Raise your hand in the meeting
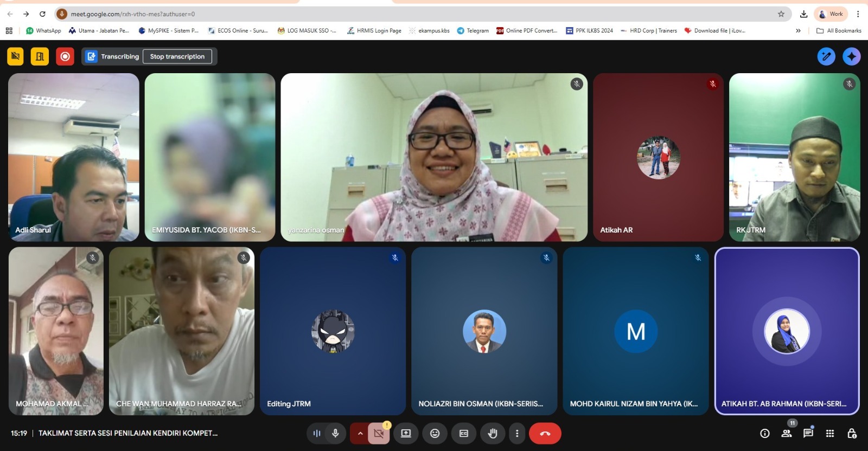This screenshot has height=451, width=868. [493, 433]
